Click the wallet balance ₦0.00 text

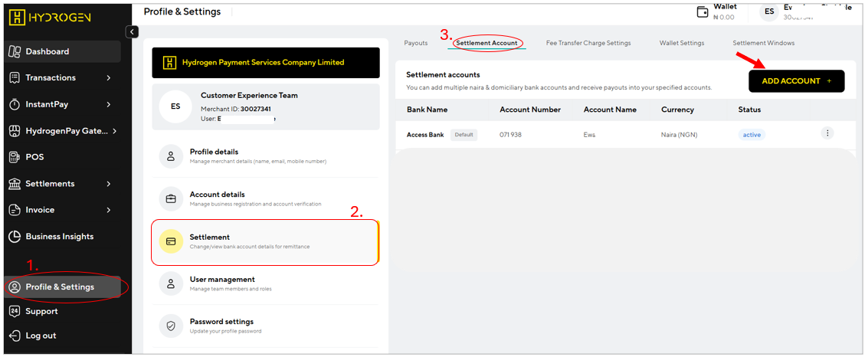pos(723,17)
